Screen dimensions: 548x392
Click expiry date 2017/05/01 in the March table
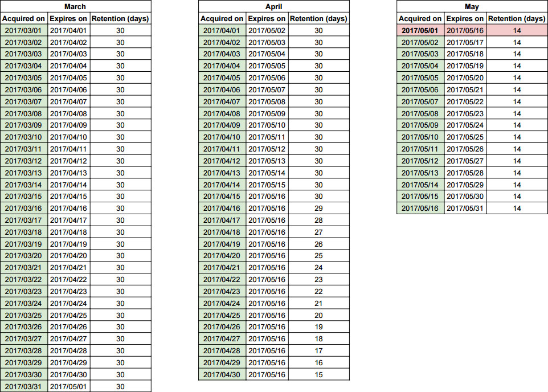(x=68, y=386)
